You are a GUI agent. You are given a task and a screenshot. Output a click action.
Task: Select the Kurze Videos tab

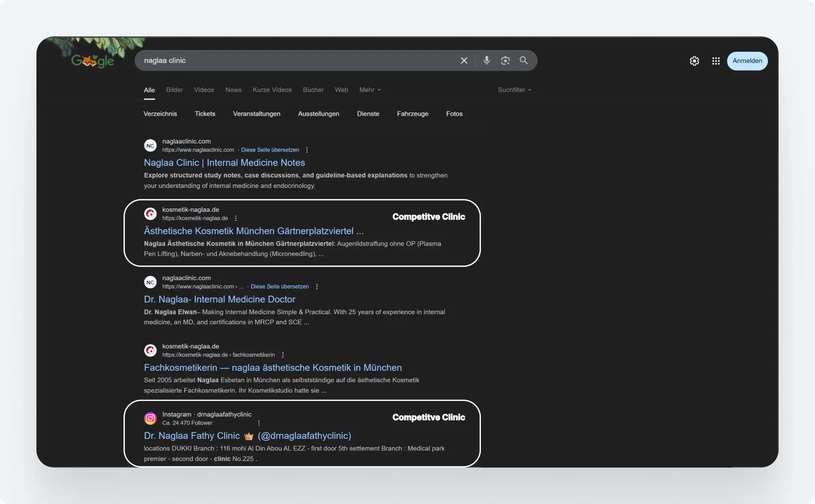(x=272, y=90)
